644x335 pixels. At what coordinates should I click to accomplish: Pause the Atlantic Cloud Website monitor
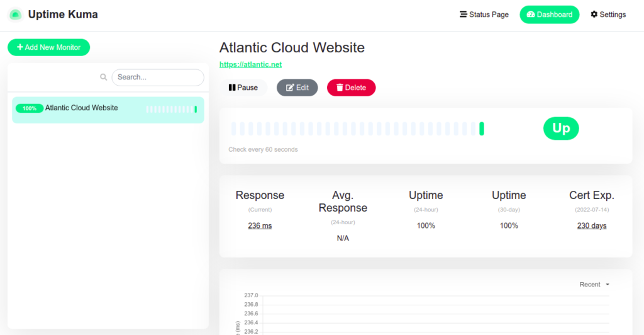243,88
